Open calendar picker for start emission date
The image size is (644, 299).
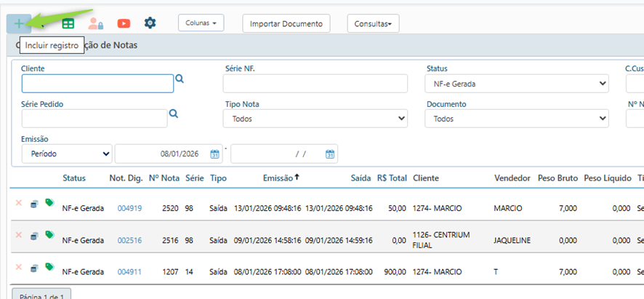pos(214,154)
